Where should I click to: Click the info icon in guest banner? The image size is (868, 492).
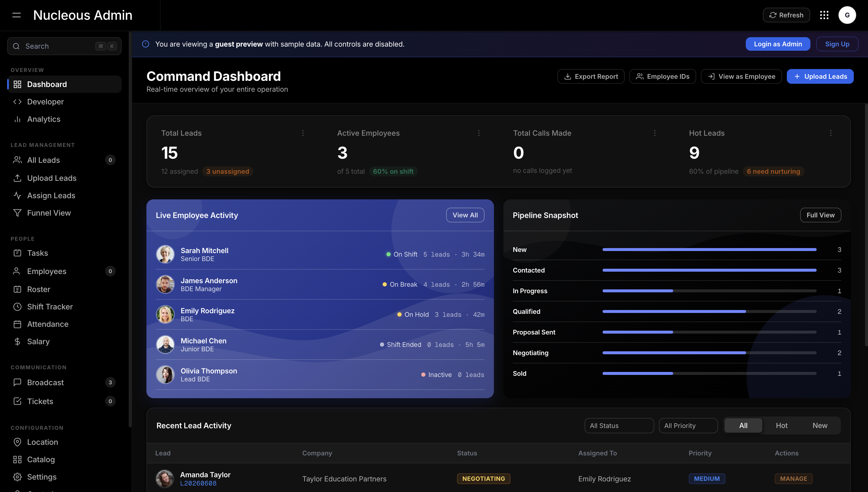tap(145, 44)
